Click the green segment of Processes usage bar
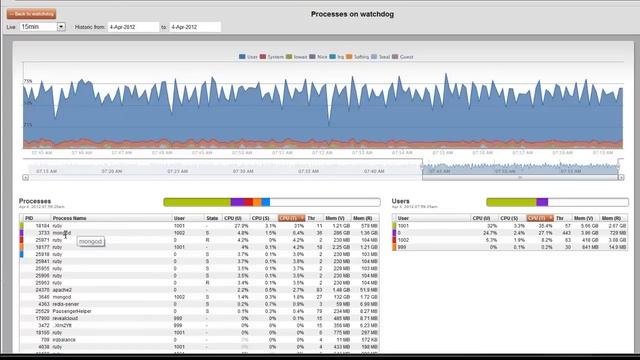 [197, 202]
